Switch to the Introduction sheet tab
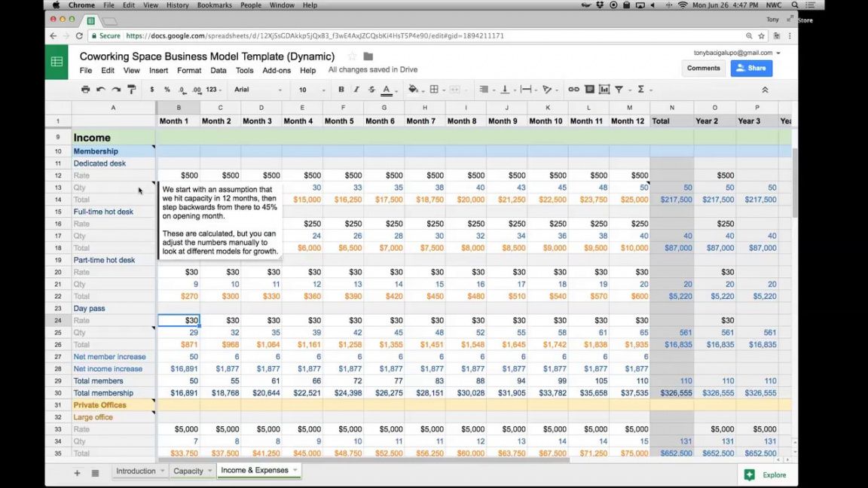The height and width of the screenshot is (488, 868). pyautogui.click(x=136, y=471)
